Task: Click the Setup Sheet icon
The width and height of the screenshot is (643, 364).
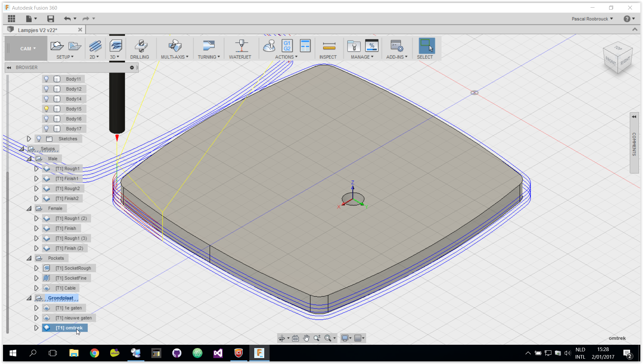Action: pyautogui.click(x=305, y=46)
